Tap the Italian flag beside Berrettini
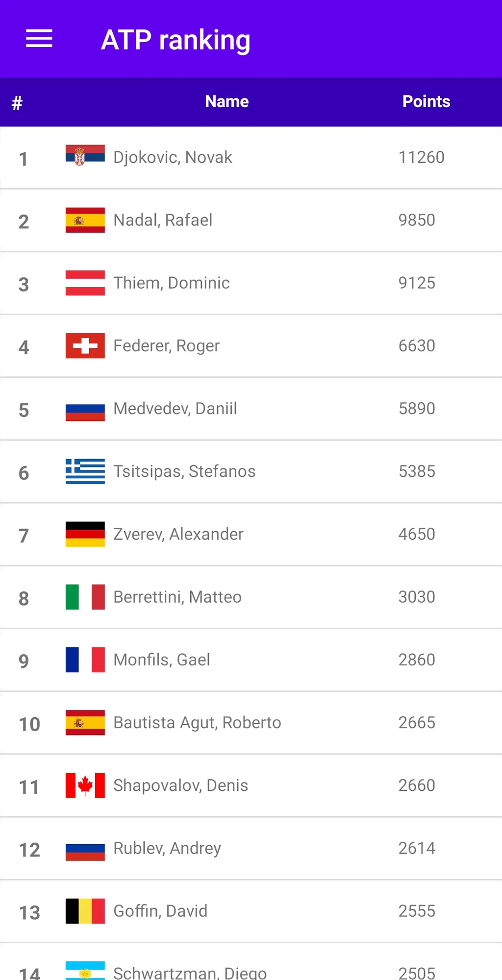Image resolution: width=502 pixels, height=980 pixels. [x=85, y=596]
